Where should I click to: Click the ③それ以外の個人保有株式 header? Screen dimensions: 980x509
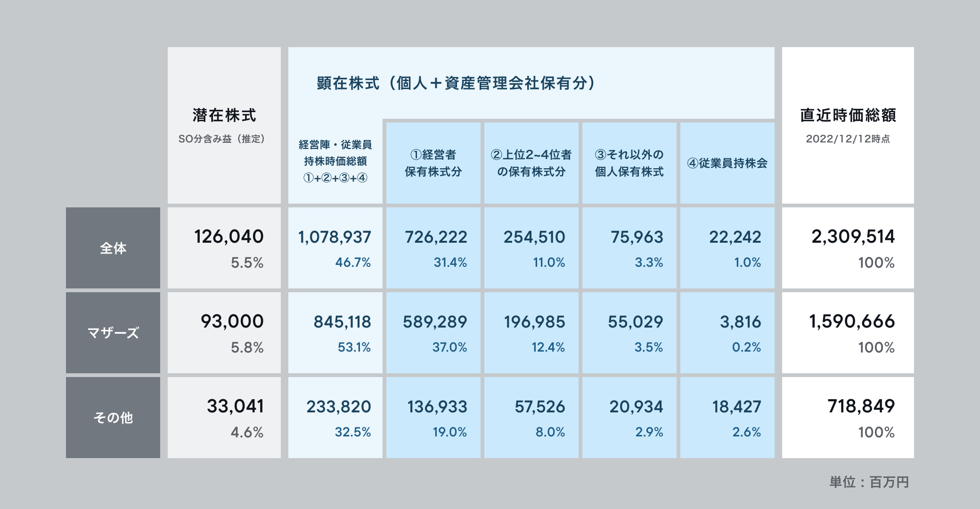pyautogui.click(x=629, y=163)
